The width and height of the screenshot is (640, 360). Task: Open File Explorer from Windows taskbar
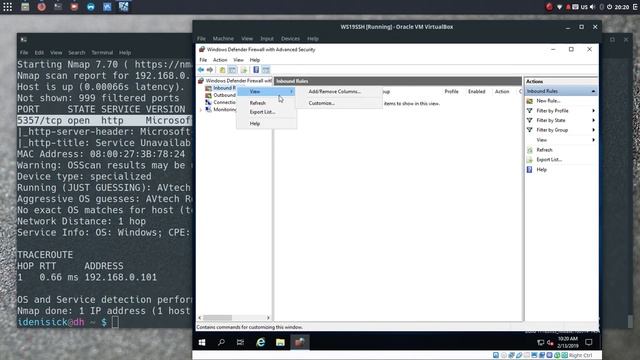click(x=280, y=342)
